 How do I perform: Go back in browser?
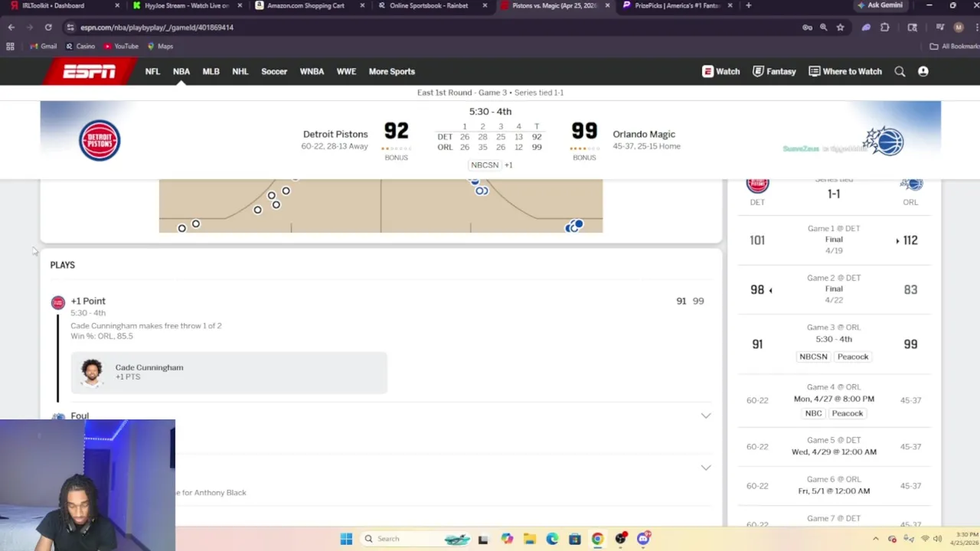point(11,28)
